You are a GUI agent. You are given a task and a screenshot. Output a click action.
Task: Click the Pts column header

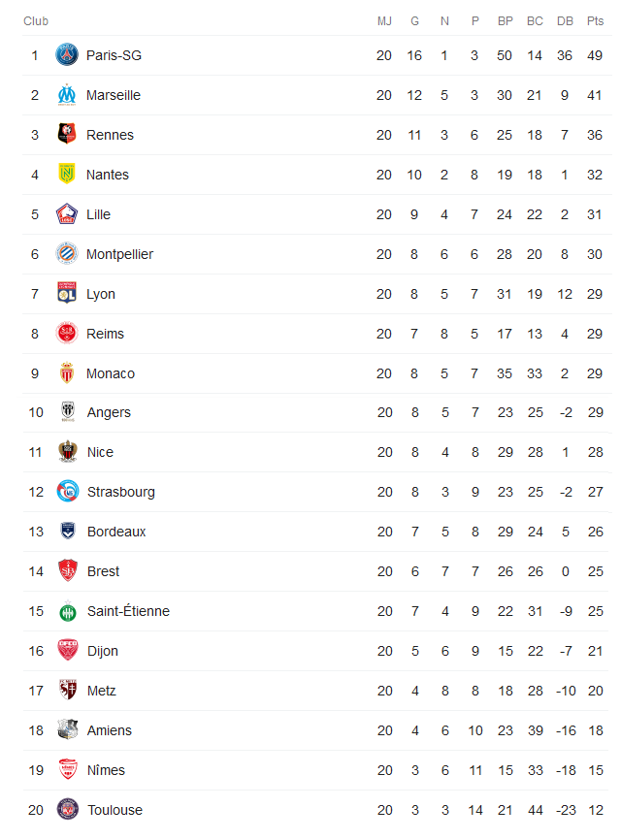point(595,21)
